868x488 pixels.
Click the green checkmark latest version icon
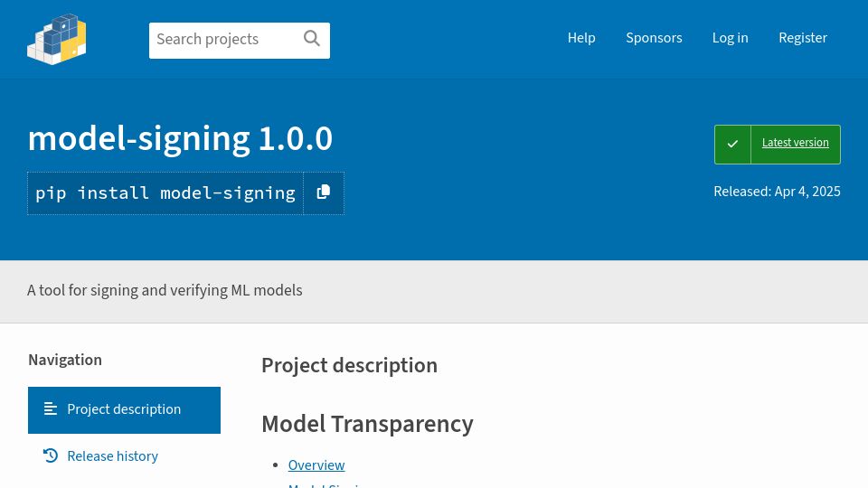[x=732, y=144]
